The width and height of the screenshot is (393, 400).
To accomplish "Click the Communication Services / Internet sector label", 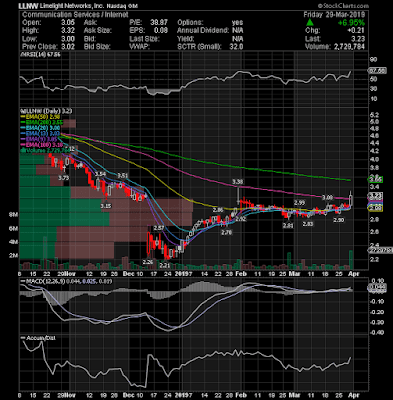I will coord(75,15).
